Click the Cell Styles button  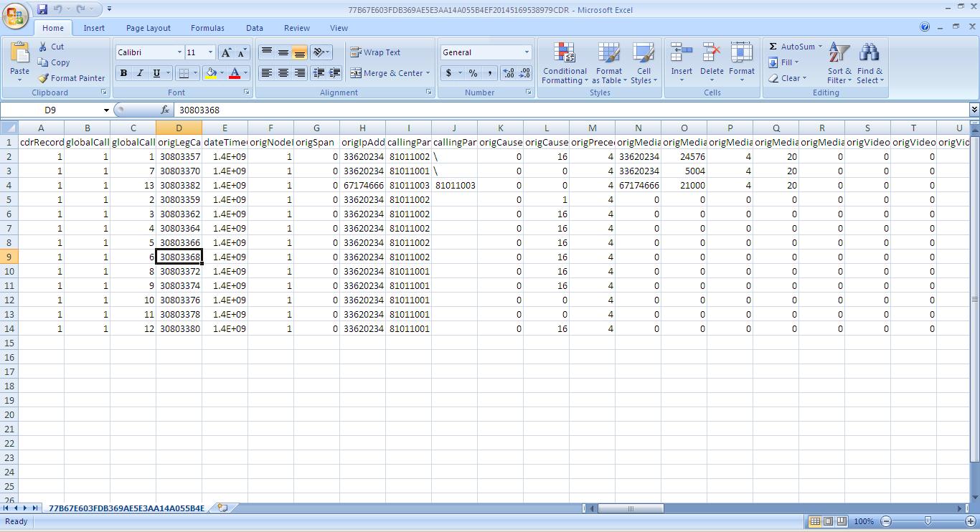coord(644,63)
